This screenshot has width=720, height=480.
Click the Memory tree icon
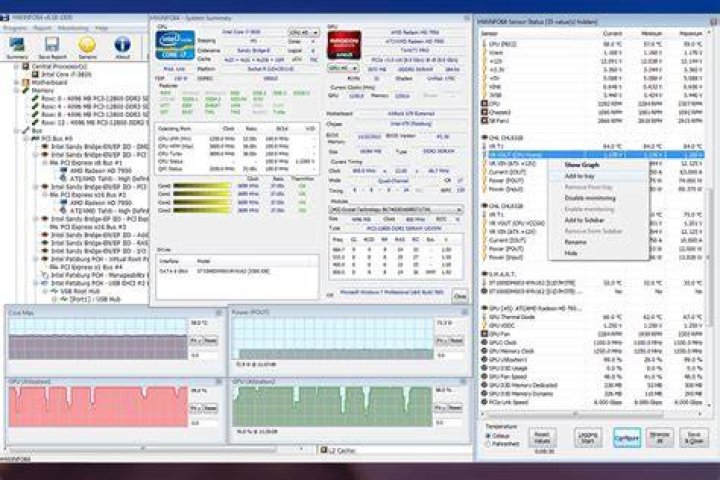click(26, 90)
